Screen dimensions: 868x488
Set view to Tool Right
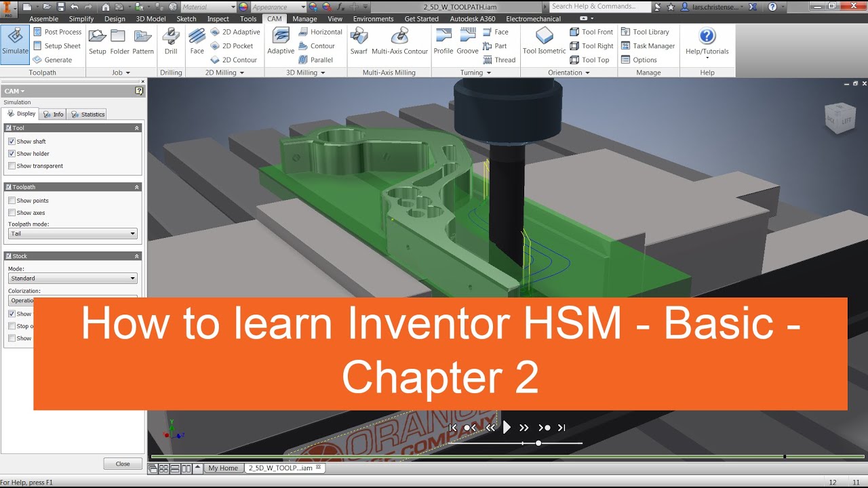point(591,46)
